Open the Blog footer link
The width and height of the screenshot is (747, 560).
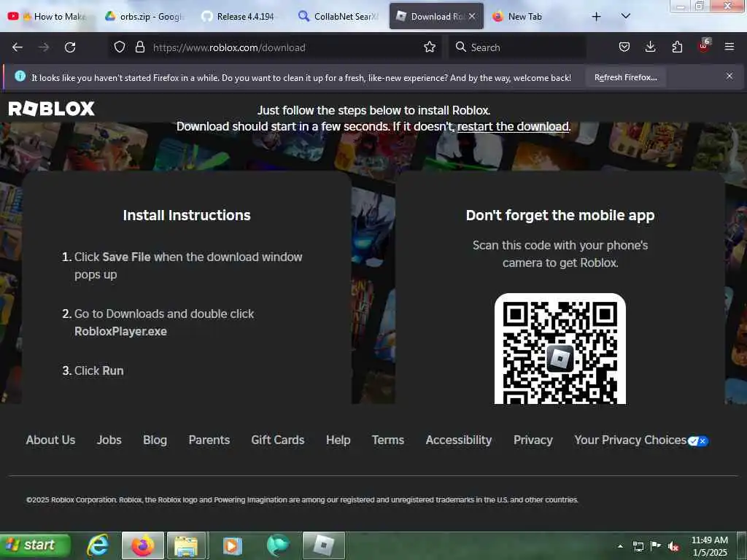pyautogui.click(x=155, y=440)
